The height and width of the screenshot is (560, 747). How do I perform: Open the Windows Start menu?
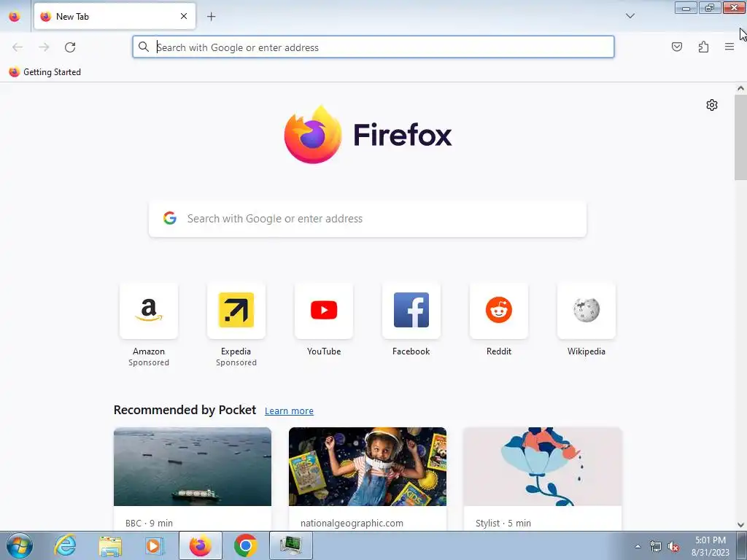19,545
